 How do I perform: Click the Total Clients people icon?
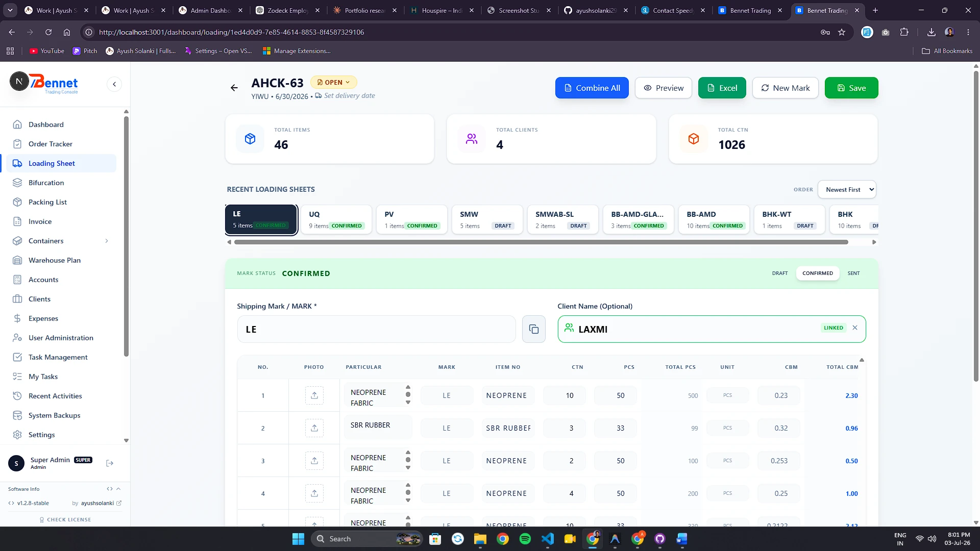point(472,139)
